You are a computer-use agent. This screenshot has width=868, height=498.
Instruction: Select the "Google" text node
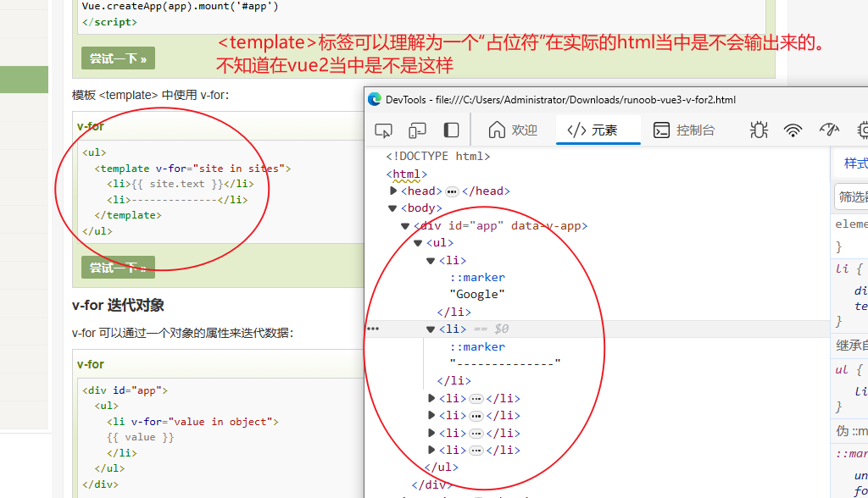(x=477, y=295)
